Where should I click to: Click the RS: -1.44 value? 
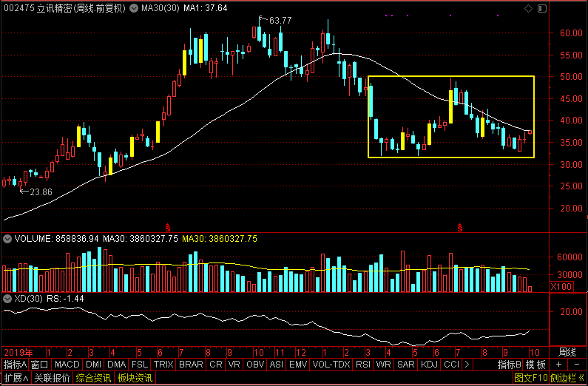pyautogui.click(x=65, y=299)
